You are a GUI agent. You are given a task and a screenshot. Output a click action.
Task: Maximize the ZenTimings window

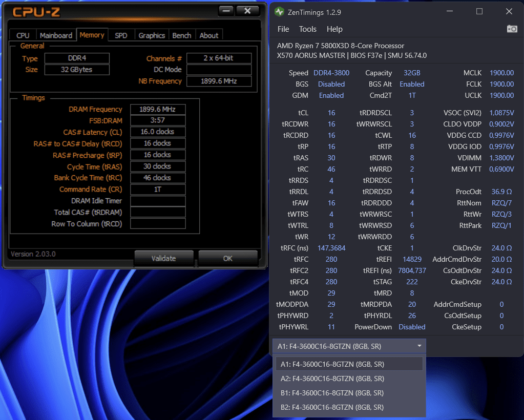click(479, 12)
